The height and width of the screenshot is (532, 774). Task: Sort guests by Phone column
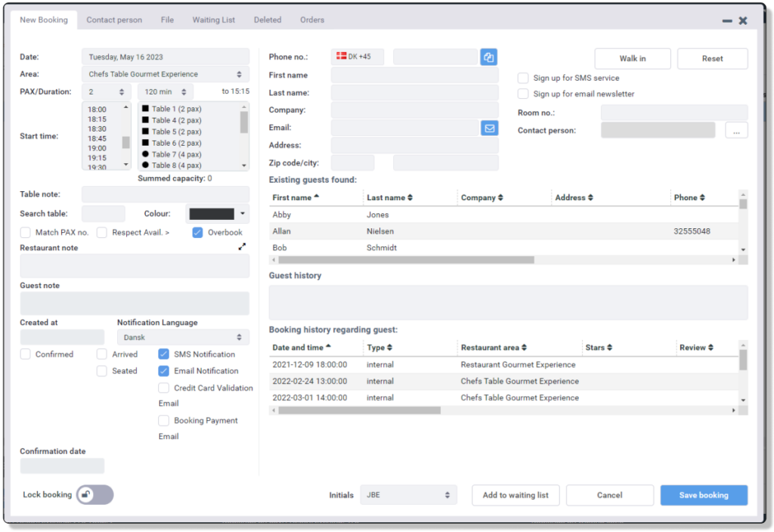click(702, 197)
